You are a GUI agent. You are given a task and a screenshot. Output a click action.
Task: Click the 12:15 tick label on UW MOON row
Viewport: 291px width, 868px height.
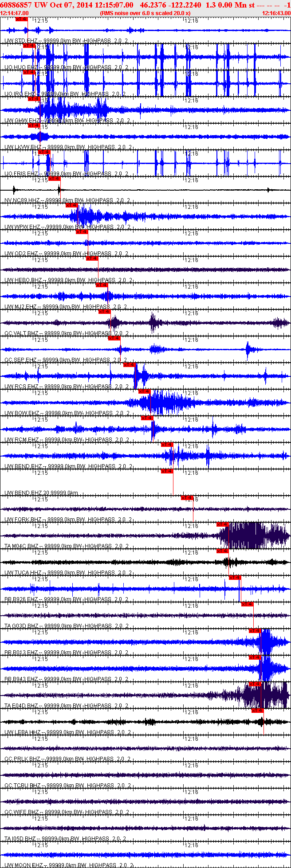42,845
